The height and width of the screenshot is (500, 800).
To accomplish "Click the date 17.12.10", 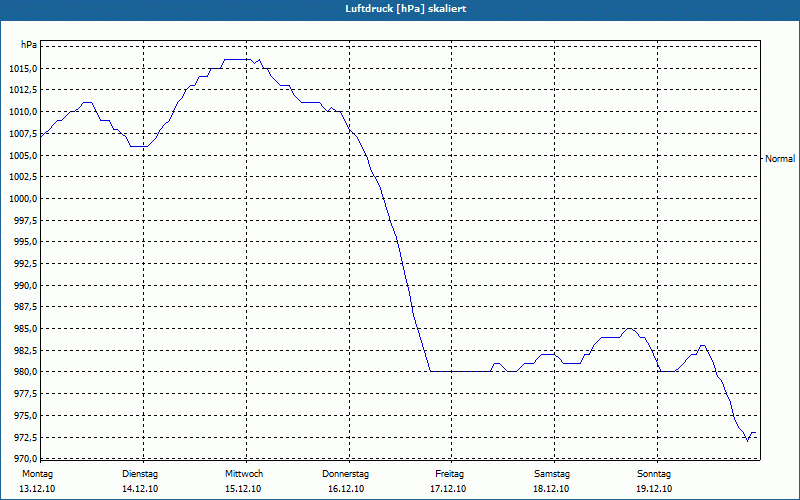I will [x=448, y=489].
